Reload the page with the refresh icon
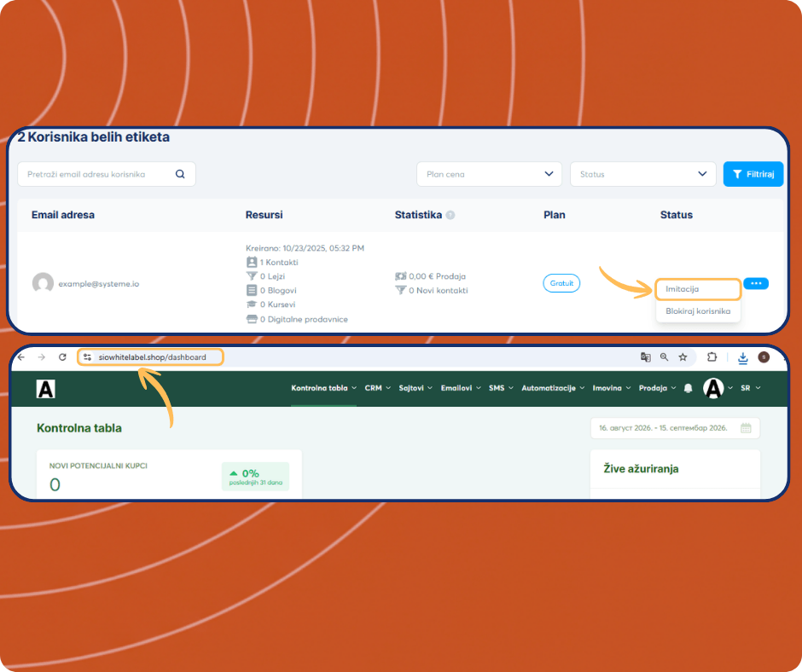This screenshot has width=802, height=672. [62, 357]
